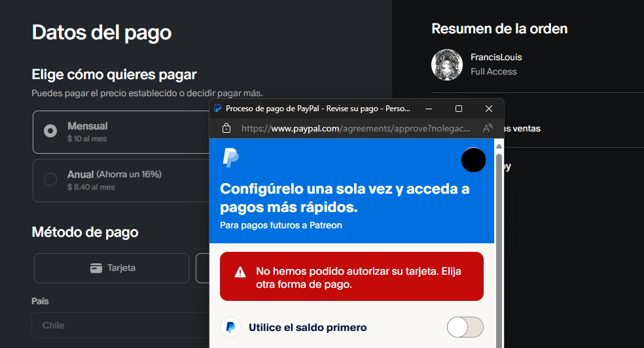
Task: Click the card icon in the Tarjeta button
Action: pos(96,268)
